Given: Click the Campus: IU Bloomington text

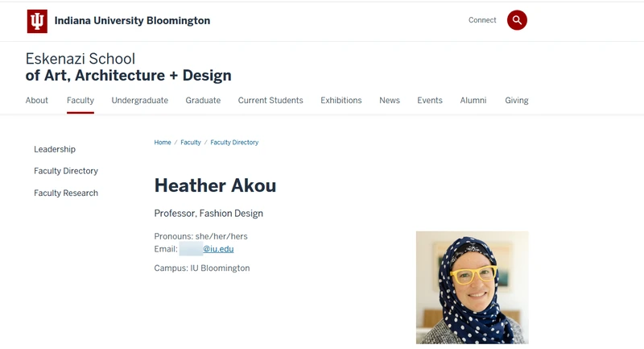Looking at the screenshot, I should [202, 268].
